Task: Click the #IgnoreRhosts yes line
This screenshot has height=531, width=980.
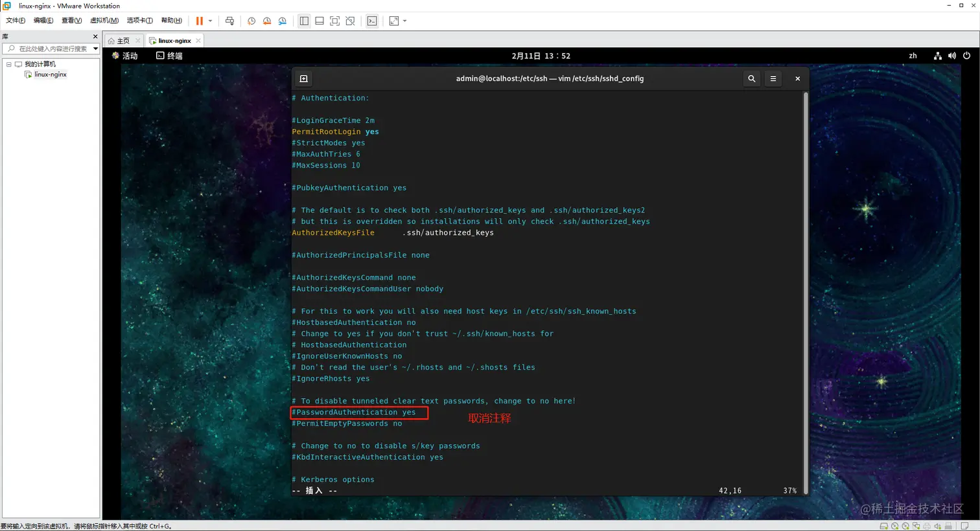Action: point(331,379)
